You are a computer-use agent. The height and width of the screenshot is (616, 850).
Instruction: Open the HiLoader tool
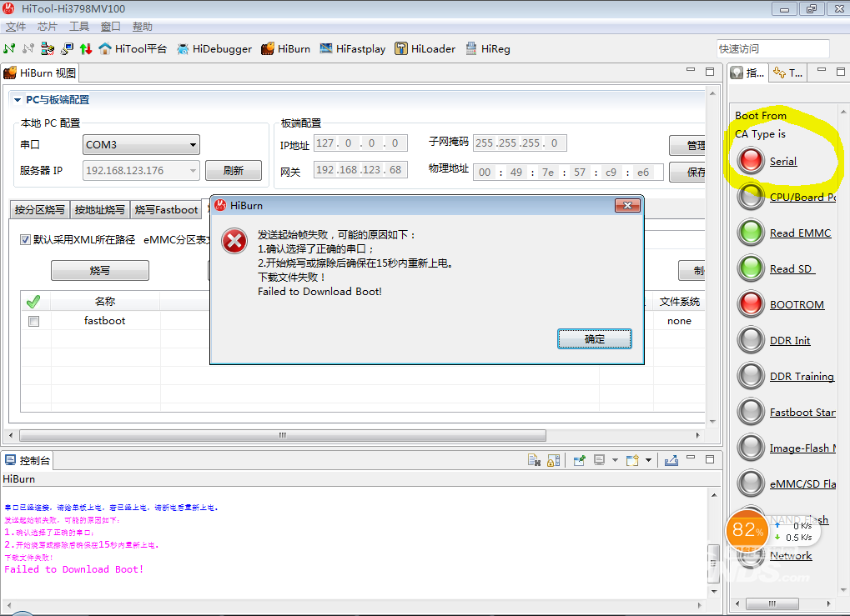click(x=425, y=48)
